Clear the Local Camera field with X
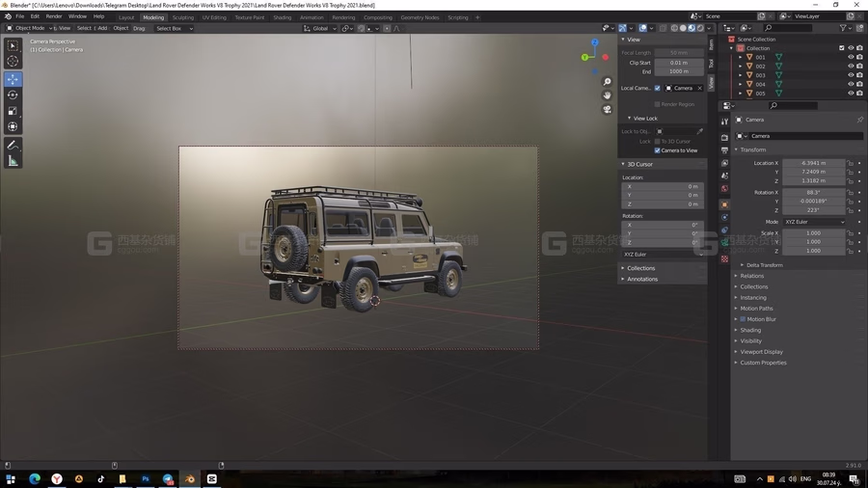 coord(700,89)
